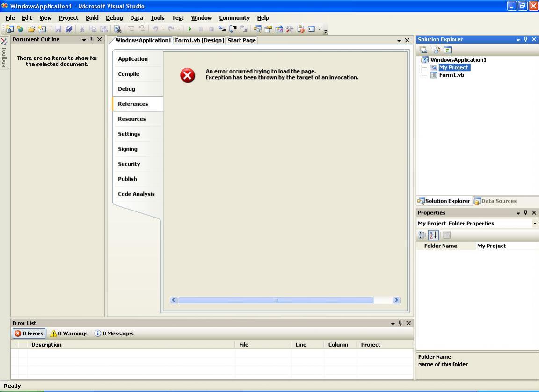Screen dimensions: 539x392
Task: Open the Build menu
Action: 92,18
